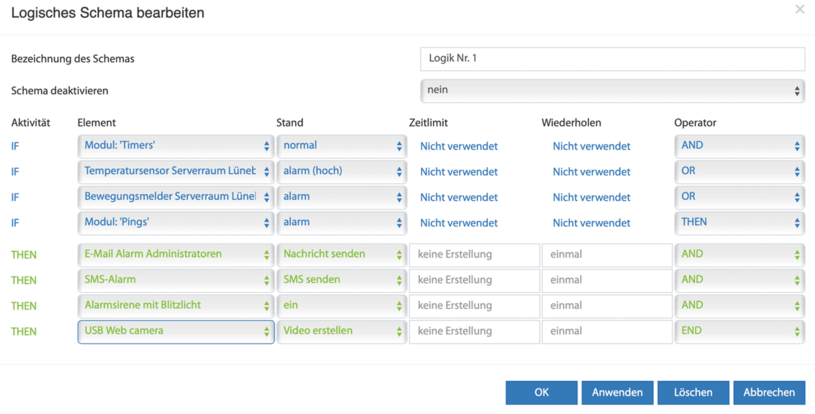815x414 pixels.
Task: Click the Löschen button
Action: [693, 393]
